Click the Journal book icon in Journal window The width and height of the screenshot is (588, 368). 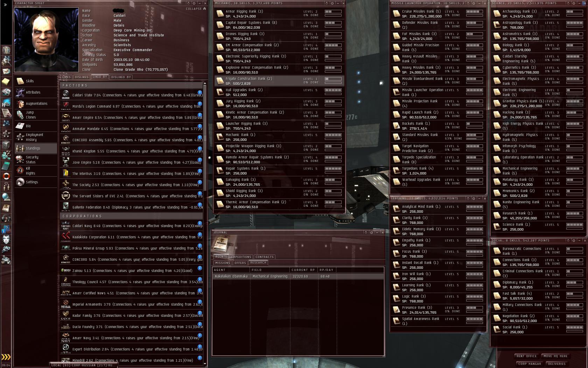(221, 244)
